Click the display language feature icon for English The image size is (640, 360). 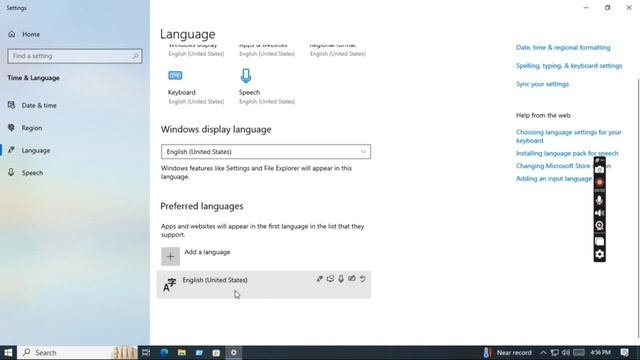pos(319,279)
